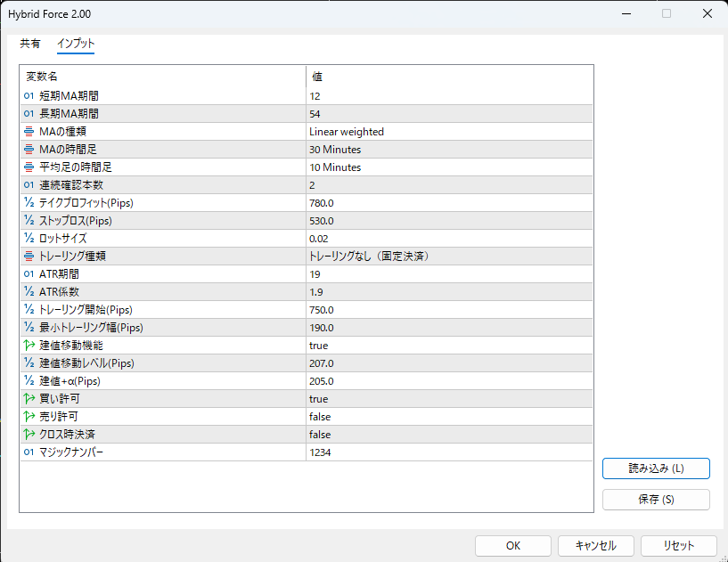Viewport: 728px width, 562px height.
Task: Click the OK button to confirm
Action: click(512, 545)
